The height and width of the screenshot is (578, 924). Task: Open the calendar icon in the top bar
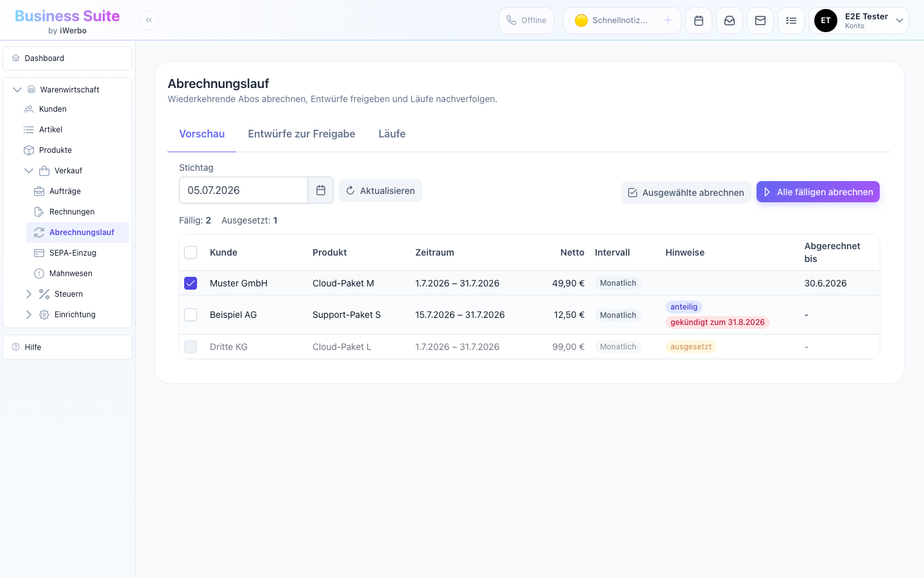pyautogui.click(x=699, y=21)
